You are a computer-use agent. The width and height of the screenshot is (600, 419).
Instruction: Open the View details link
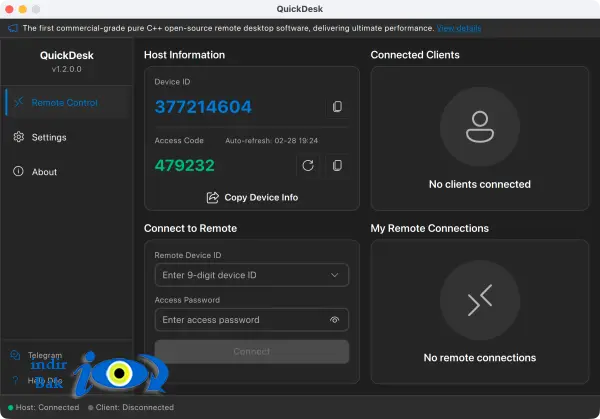coord(459,28)
